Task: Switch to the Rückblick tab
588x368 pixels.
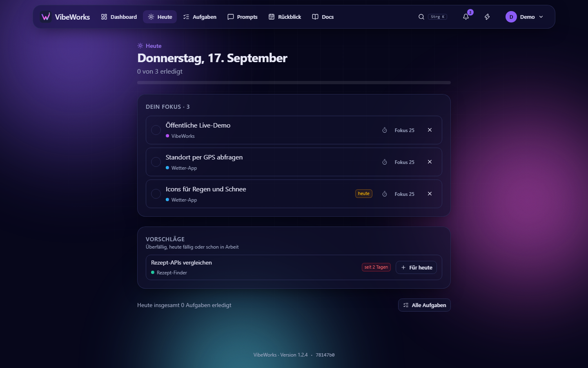Action: [285, 17]
